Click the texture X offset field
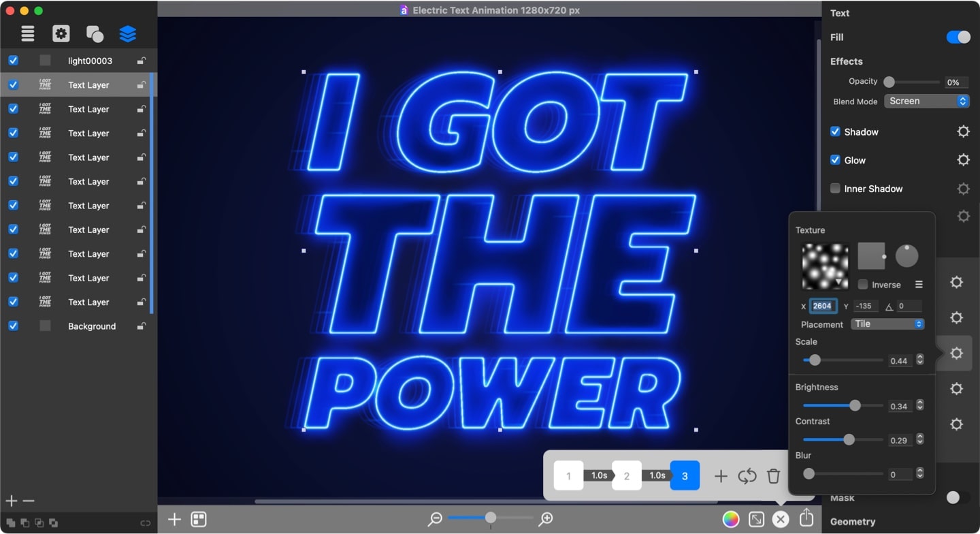The width and height of the screenshot is (980, 534). pyautogui.click(x=823, y=306)
